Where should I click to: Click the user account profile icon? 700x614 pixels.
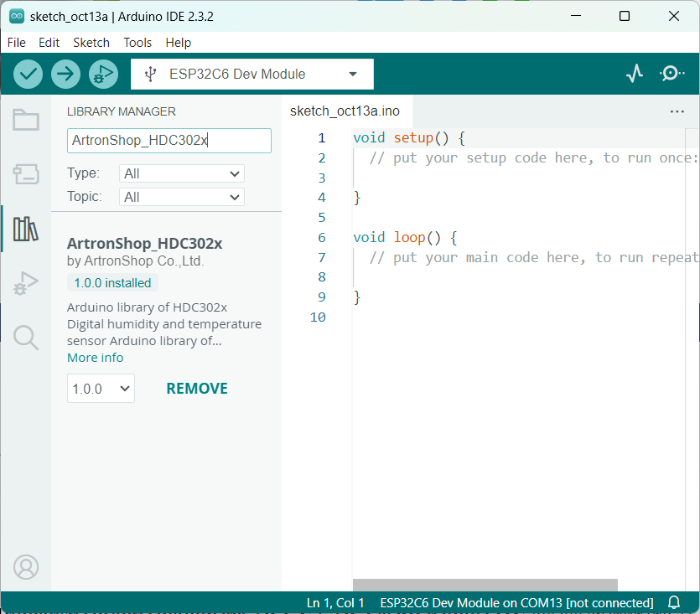(26, 567)
